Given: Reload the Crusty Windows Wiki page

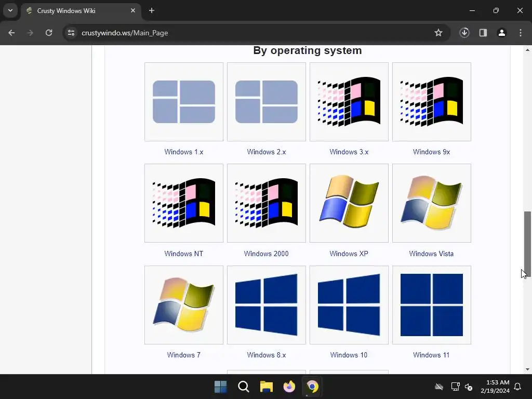Looking at the screenshot, I should (x=49, y=33).
